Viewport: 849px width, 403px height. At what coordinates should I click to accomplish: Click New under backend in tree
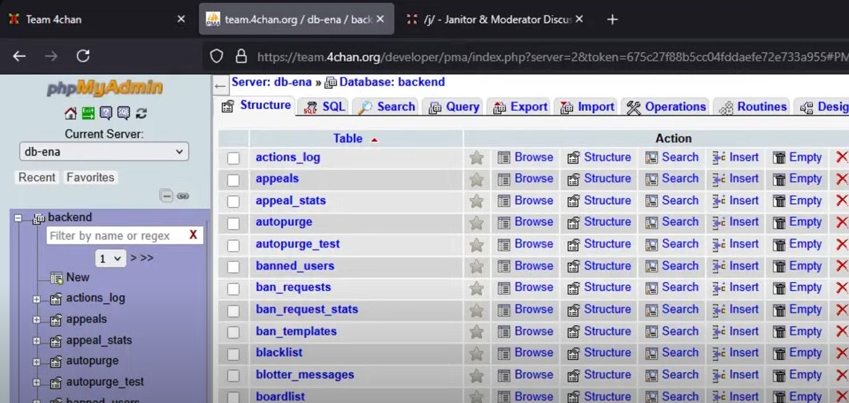[77, 277]
